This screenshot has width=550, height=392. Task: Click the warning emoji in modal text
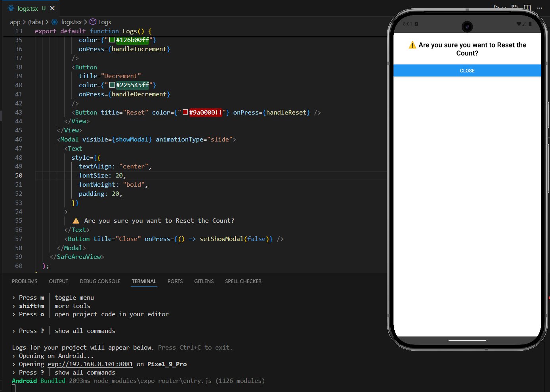pos(412,45)
